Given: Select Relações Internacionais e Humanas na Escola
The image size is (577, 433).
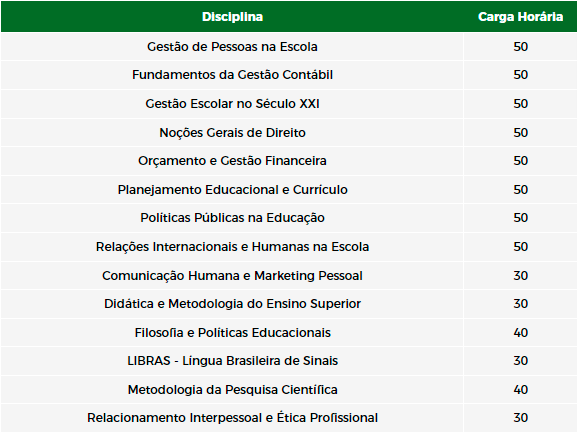Looking at the screenshot, I should coord(232,246).
